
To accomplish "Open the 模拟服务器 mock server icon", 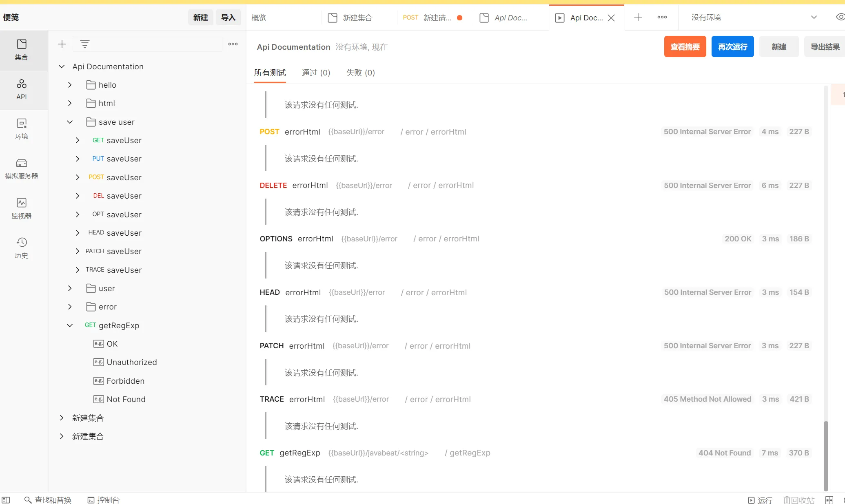I will point(22,168).
